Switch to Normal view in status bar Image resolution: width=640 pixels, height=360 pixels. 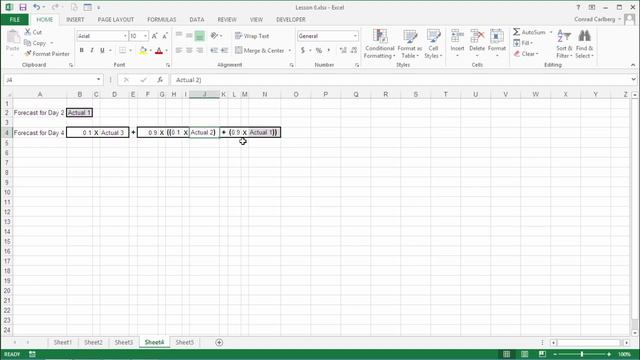pyautogui.click(x=507, y=354)
